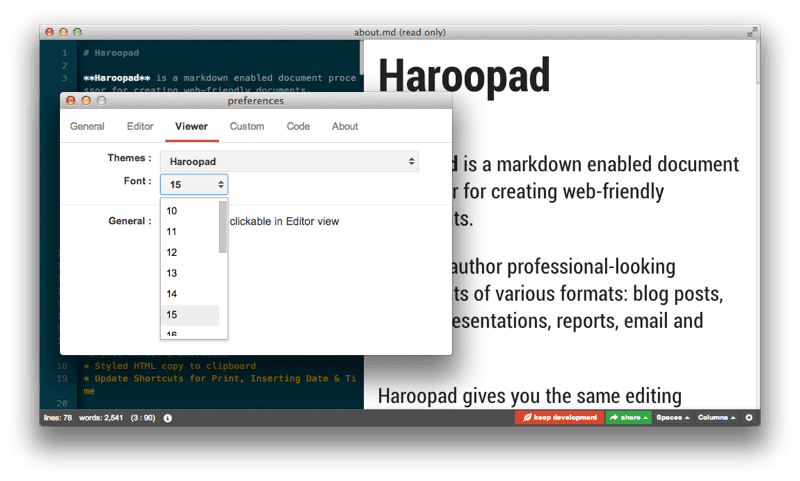The width and height of the screenshot is (800, 481).
Task: Click the document info icon in status bar
Action: coord(167,417)
